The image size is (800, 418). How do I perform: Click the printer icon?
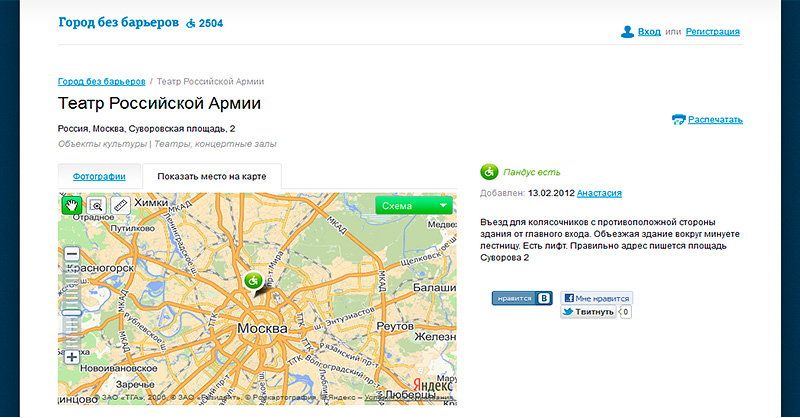(678, 120)
